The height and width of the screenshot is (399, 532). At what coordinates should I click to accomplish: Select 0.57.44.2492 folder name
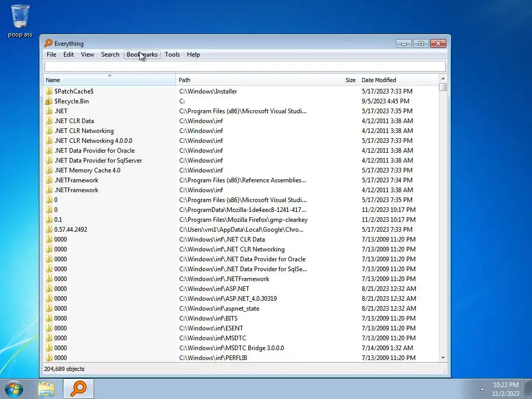(x=71, y=229)
